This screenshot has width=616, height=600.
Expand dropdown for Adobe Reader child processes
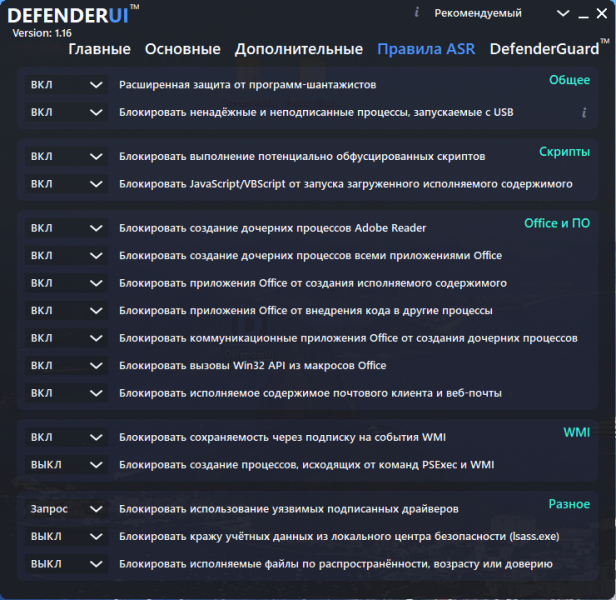(66, 228)
